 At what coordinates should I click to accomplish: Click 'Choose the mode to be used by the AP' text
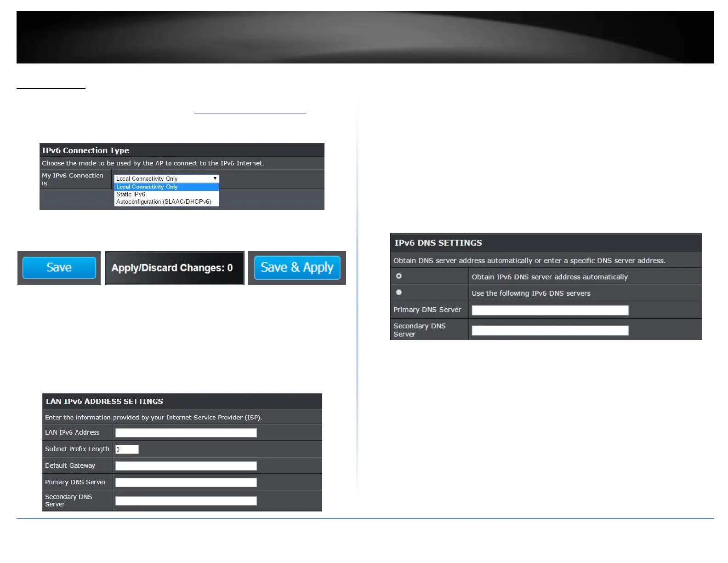153,163
